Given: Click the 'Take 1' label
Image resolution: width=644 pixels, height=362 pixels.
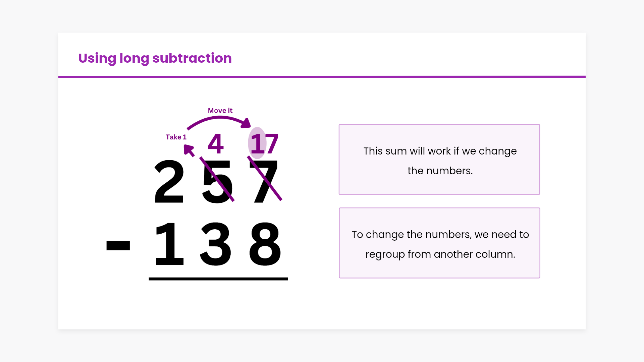Looking at the screenshot, I should pos(176,137).
